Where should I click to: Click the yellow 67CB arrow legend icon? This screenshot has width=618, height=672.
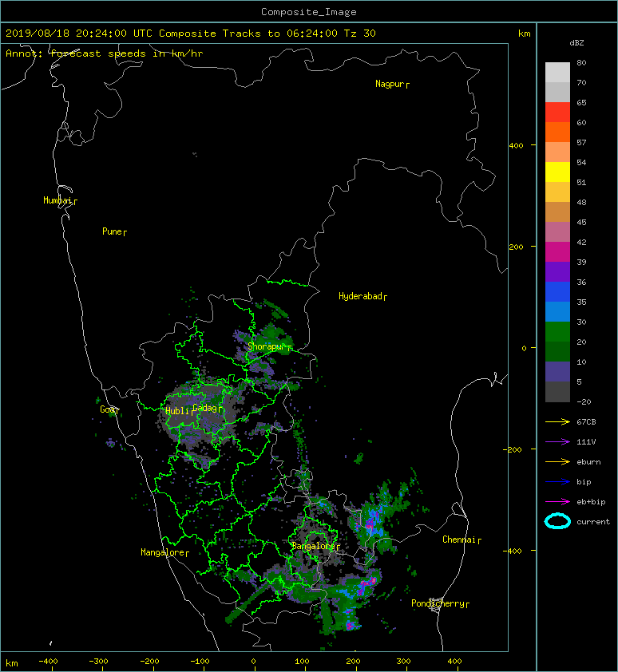coord(557,422)
